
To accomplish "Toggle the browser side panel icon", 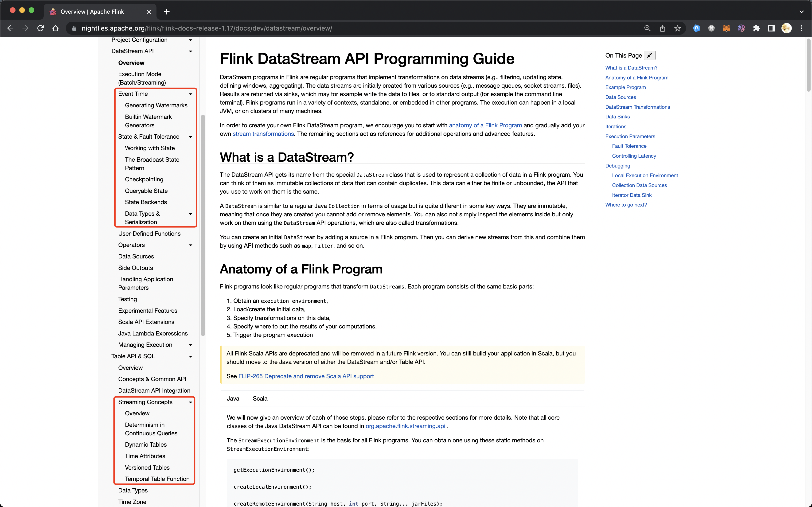I will point(771,28).
